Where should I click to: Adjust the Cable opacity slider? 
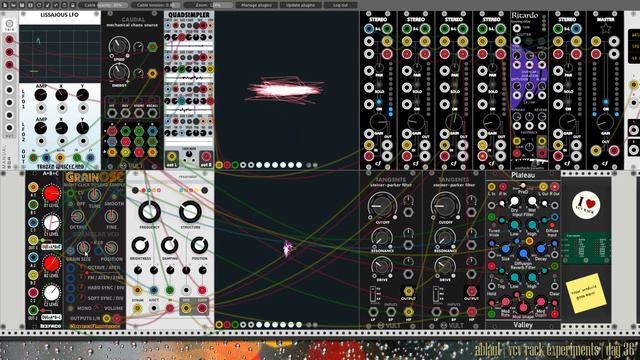(103, 5)
